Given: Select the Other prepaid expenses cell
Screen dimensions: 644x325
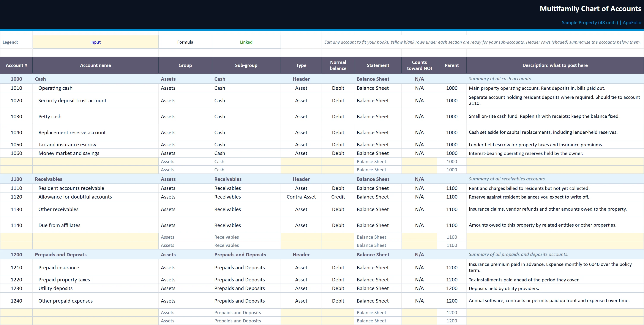Looking at the screenshot, I should click(x=96, y=301).
